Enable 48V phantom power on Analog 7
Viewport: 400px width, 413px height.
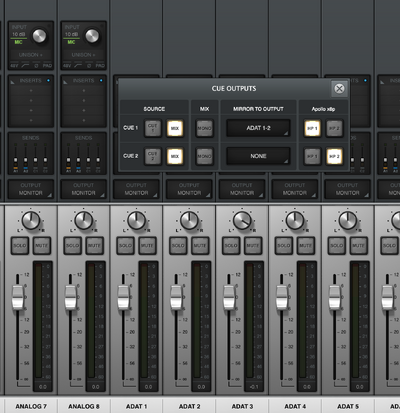coord(14,66)
